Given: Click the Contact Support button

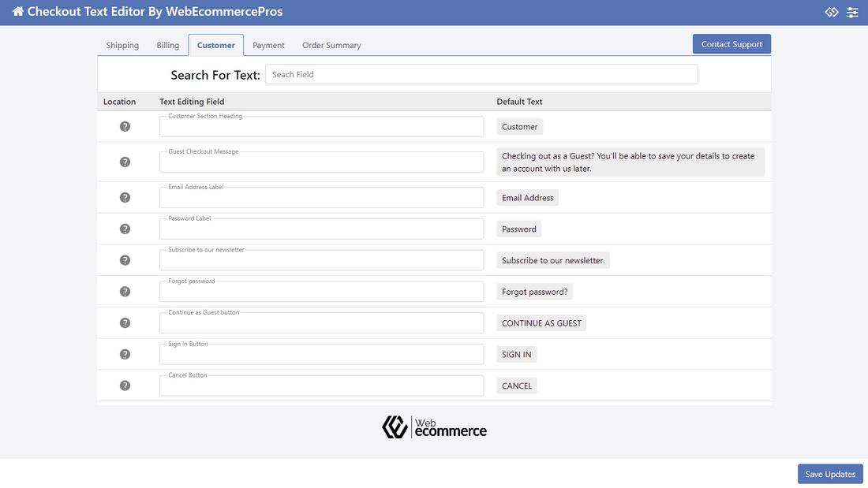Looking at the screenshot, I should [731, 44].
